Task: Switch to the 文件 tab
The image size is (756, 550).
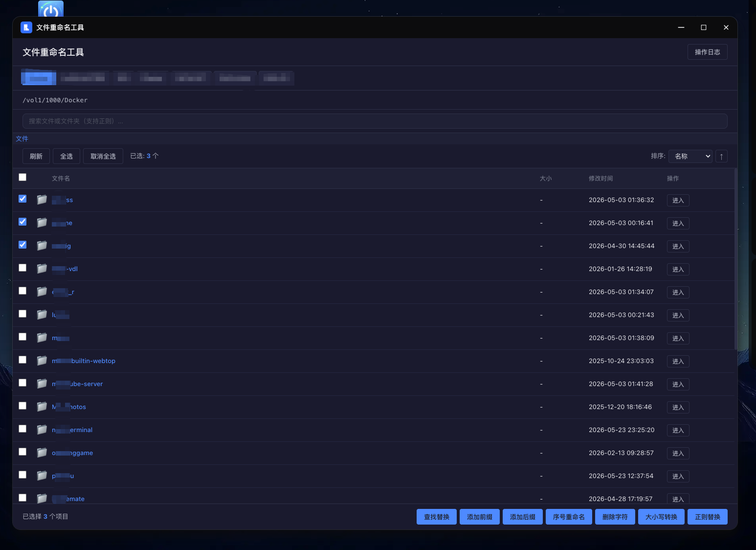Action: click(x=22, y=138)
